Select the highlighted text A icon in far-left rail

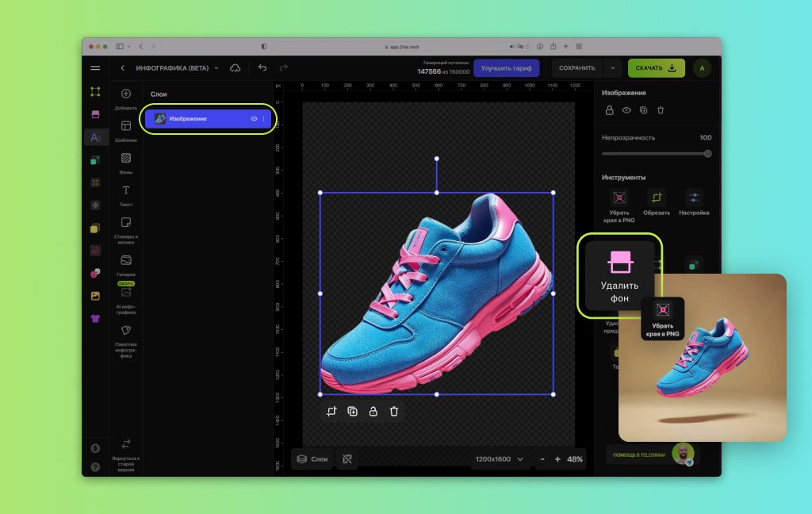pyautogui.click(x=95, y=137)
